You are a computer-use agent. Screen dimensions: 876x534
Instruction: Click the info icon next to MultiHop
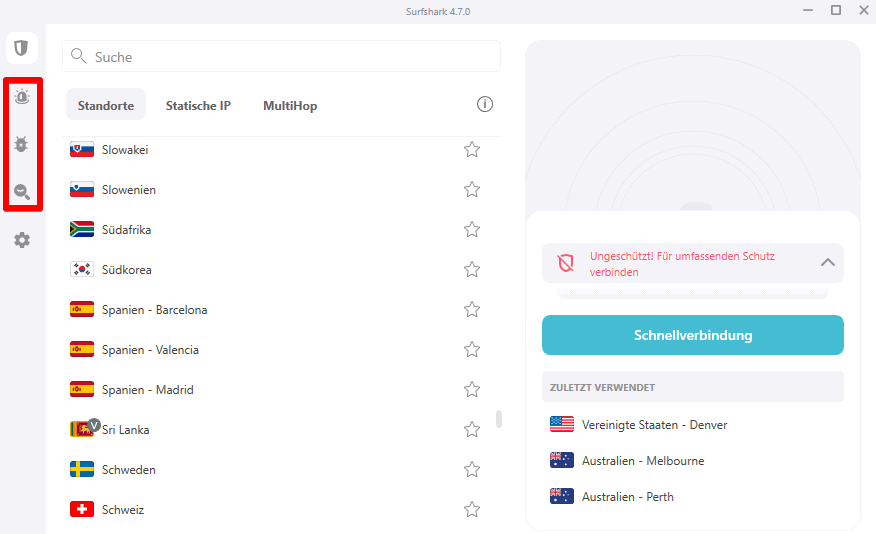point(484,104)
